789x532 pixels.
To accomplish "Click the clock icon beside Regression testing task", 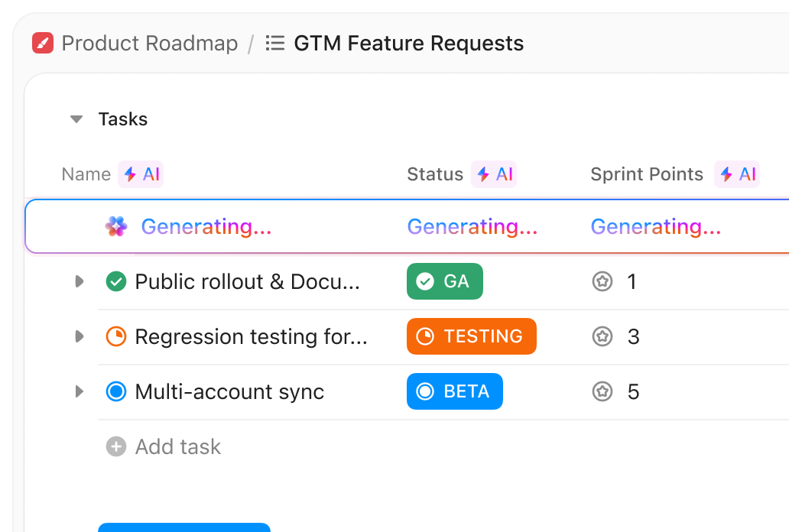I will [x=115, y=336].
